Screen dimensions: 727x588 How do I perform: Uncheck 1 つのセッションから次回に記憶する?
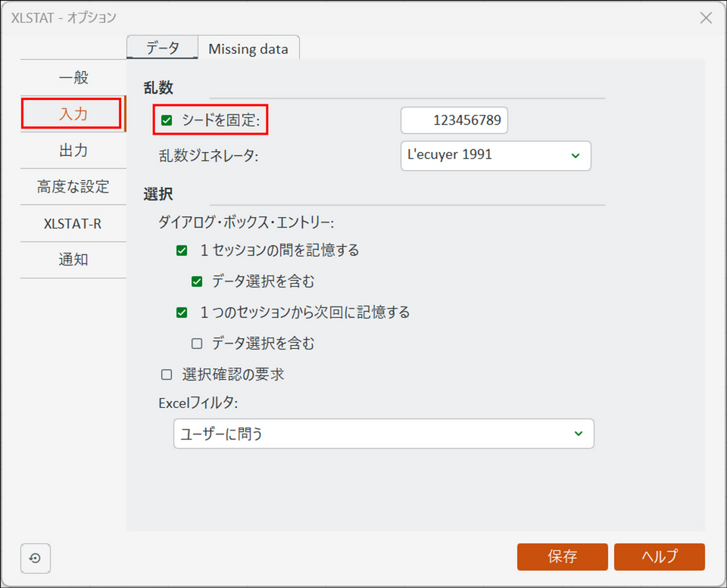pyautogui.click(x=182, y=312)
